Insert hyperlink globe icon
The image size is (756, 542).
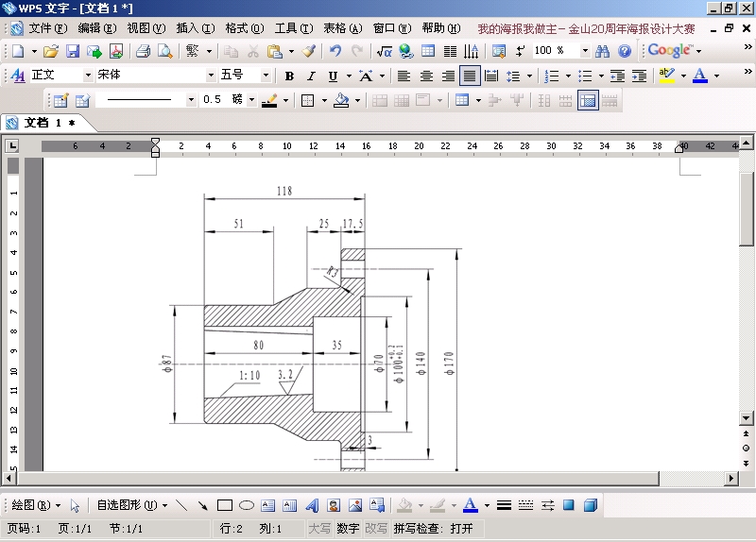(406, 51)
